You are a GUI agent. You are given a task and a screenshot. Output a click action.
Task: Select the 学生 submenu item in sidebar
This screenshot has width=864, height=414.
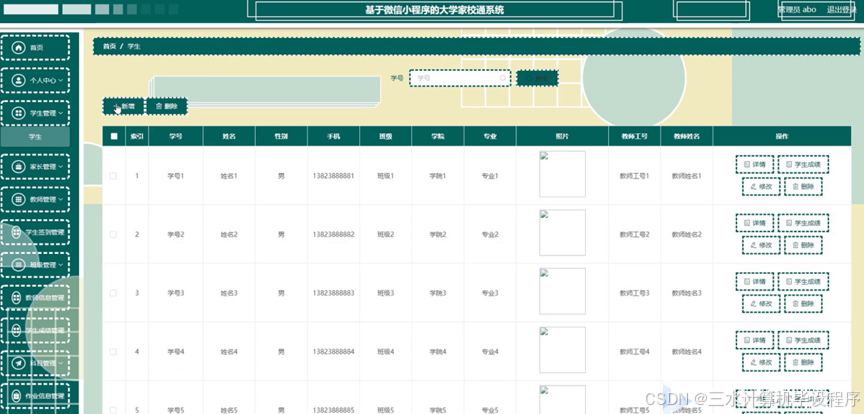pos(35,137)
